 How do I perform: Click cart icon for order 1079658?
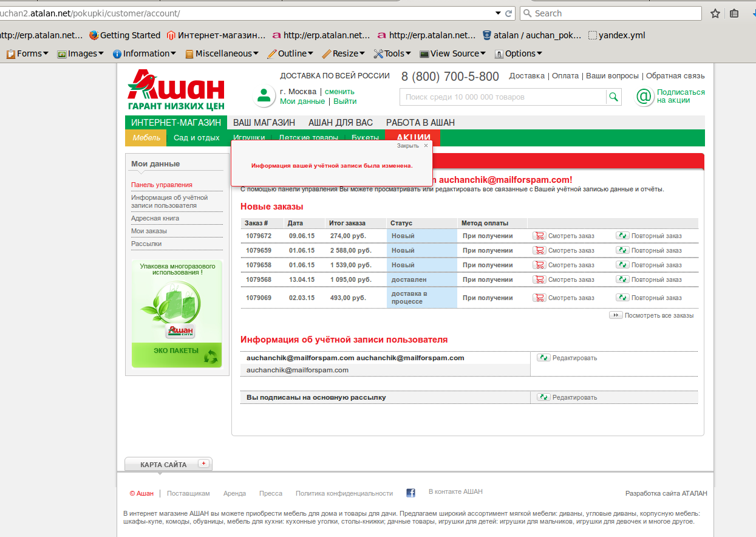pyautogui.click(x=539, y=265)
